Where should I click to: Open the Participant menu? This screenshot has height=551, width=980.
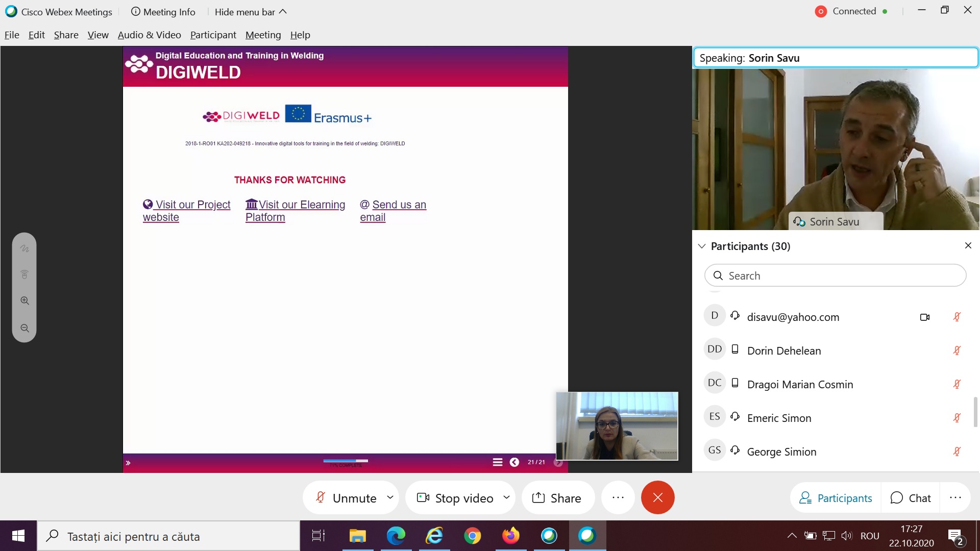point(213,35)
